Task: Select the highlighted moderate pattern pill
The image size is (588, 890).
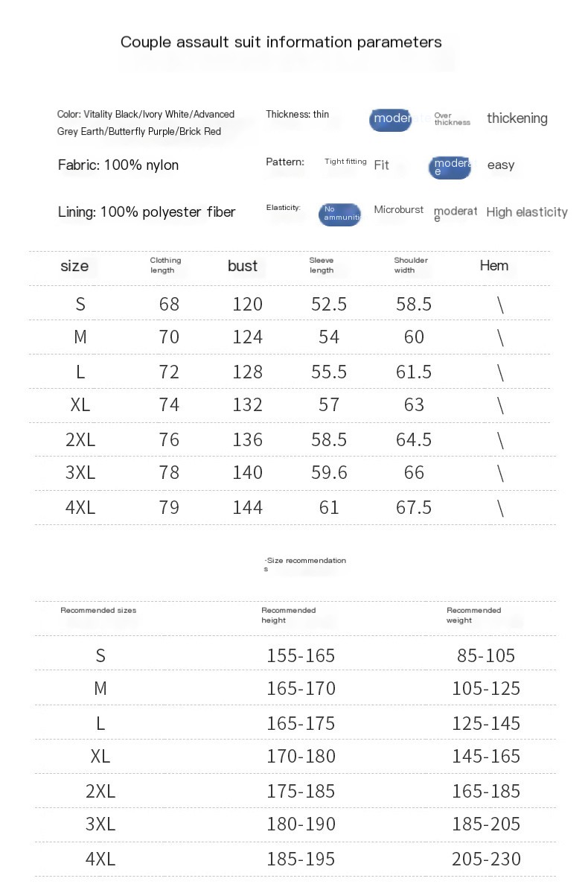Action: pyautogui.click(x=450, y=168)
